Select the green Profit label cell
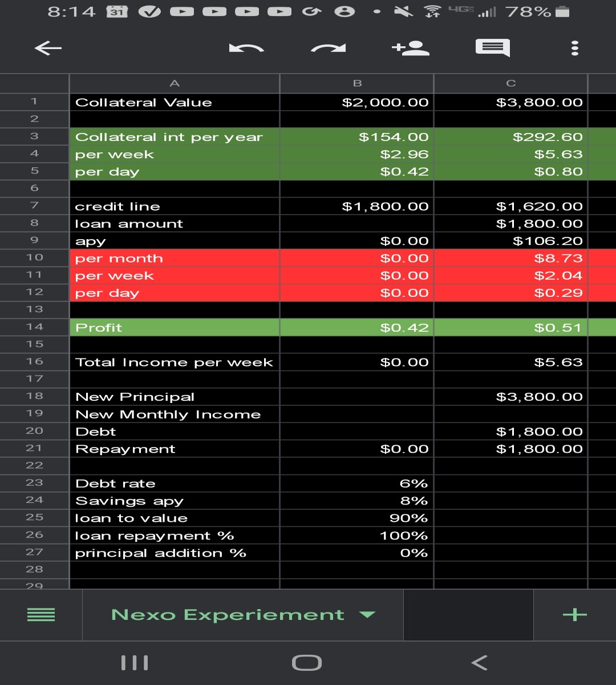 point(175,327)
